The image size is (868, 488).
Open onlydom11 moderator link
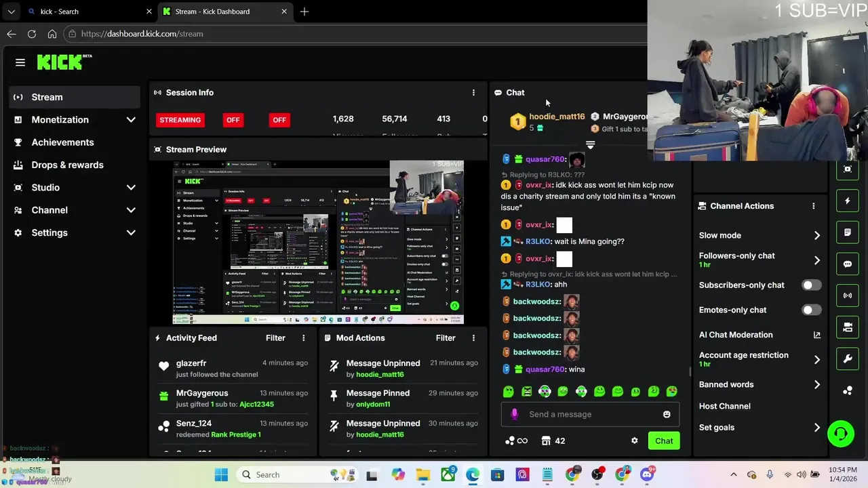[373, 405]
